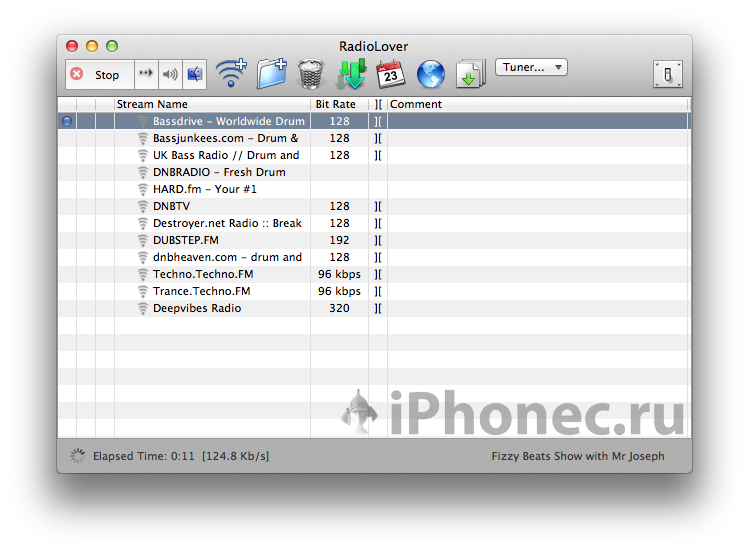Click the Comment column header
Image resolution: width=749 pixels, height=552 pixels.
coord(539,104)
